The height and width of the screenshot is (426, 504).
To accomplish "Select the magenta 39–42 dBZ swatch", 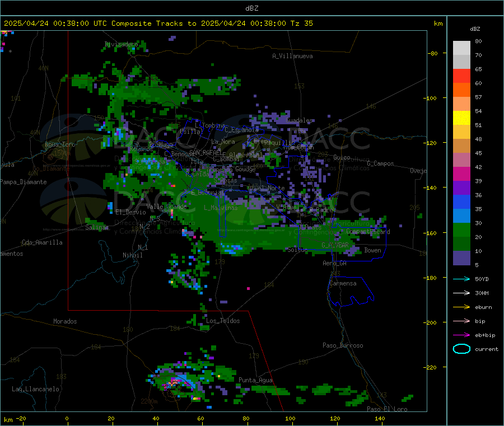I will (461, 174).
